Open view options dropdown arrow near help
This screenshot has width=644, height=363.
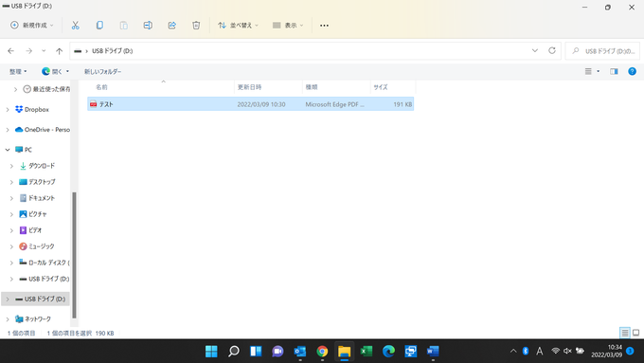tap(598, 71)
